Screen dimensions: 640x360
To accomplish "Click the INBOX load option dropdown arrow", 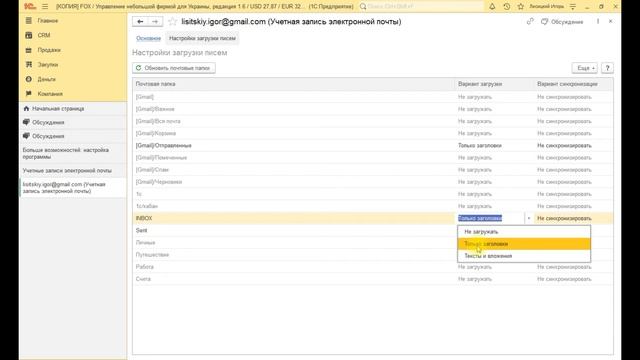I will click(529, 218).
